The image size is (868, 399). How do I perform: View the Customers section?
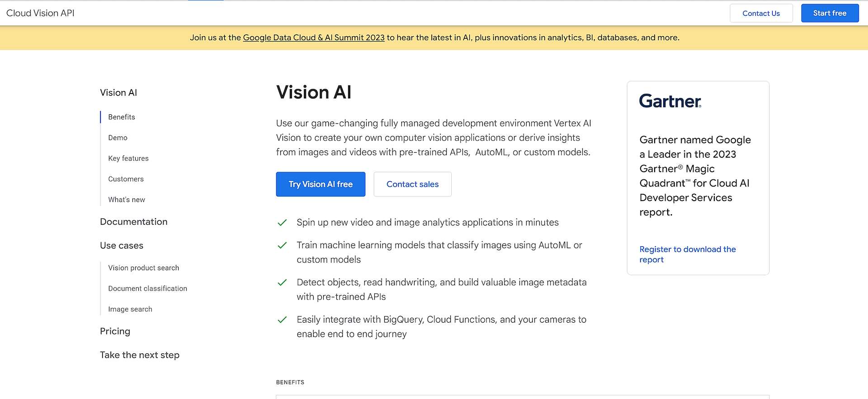click(x=126, y=179)
